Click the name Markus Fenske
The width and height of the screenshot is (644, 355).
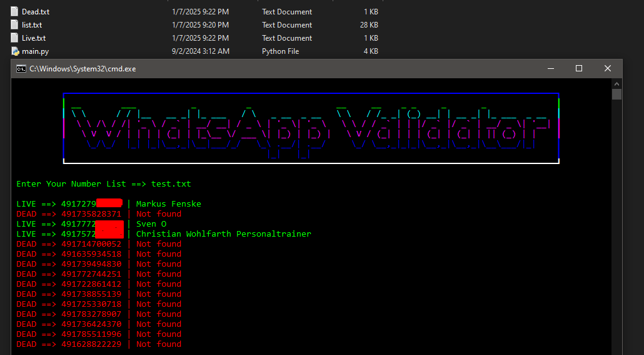(x=168, y=203)
